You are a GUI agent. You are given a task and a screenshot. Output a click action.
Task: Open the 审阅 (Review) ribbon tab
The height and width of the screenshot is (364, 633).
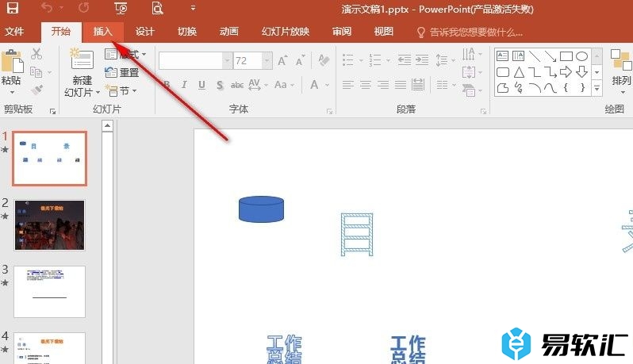pyautogui.click(x=342, y=32)
